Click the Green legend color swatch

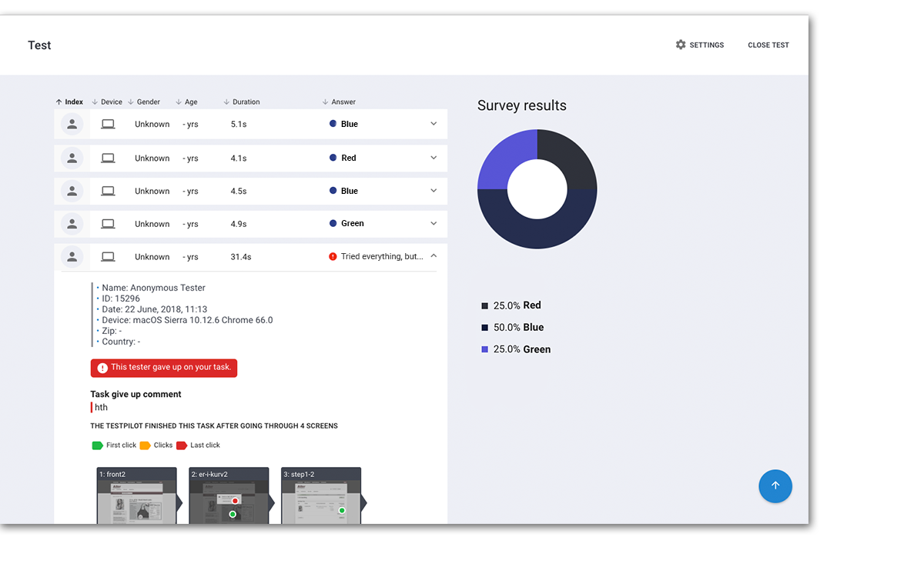485,349
